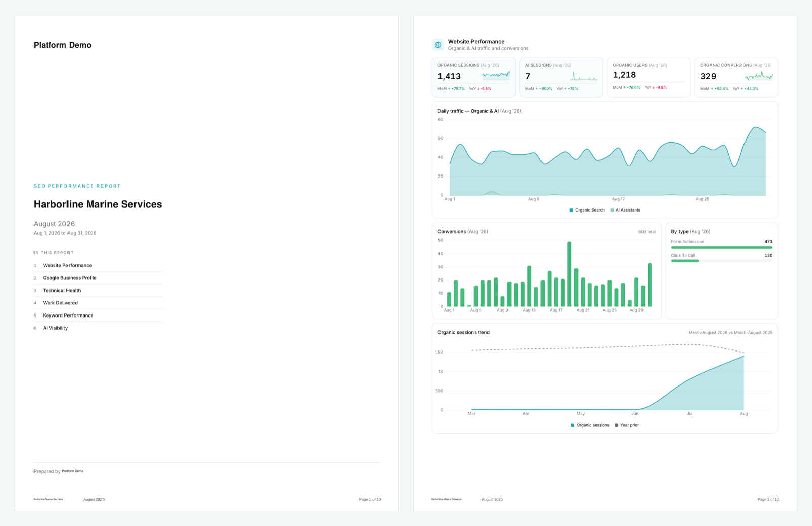Click the 603 total label
This screenshot has height=526, width=812.
tap(647, 232)
